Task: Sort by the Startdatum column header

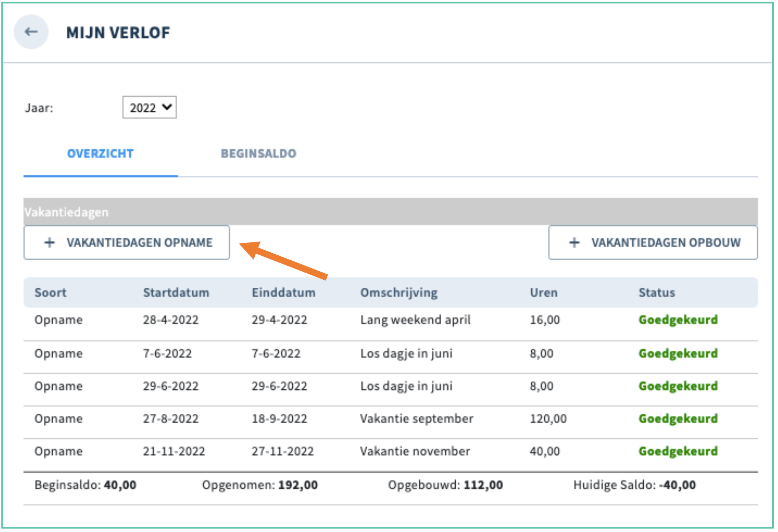Action: click(x=176, y=293)
